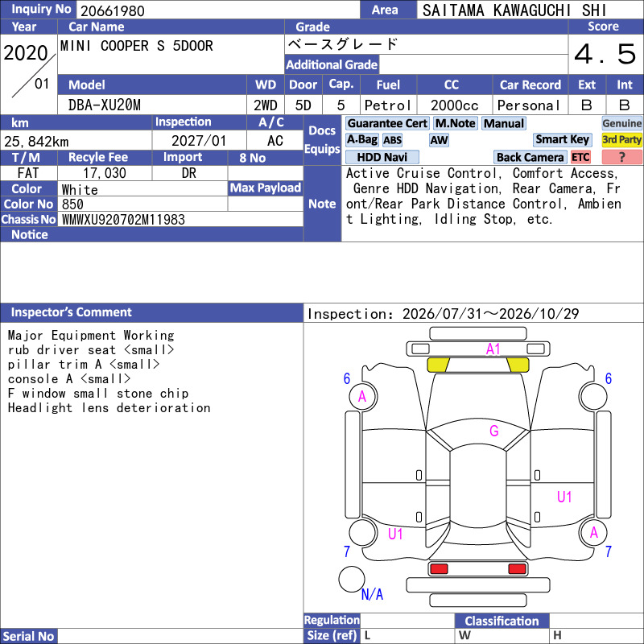
Task: Click the M.Note badge
Action: (455, 123)
